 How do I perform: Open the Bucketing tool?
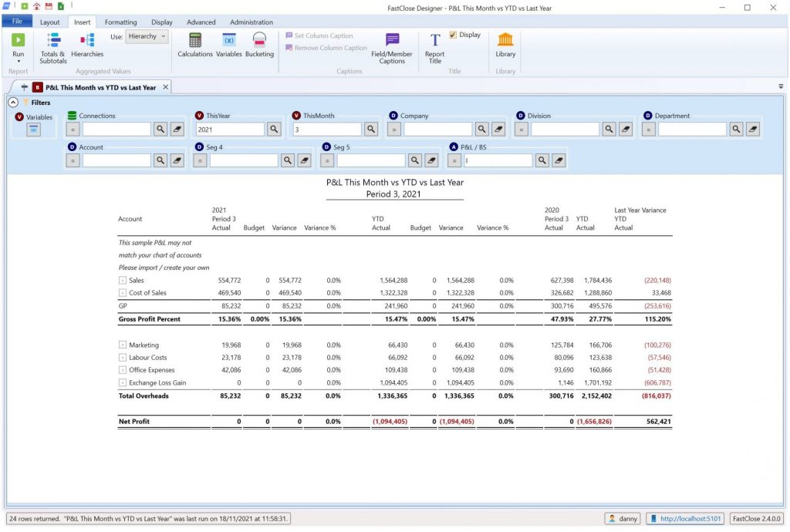(x=259, y=45)
